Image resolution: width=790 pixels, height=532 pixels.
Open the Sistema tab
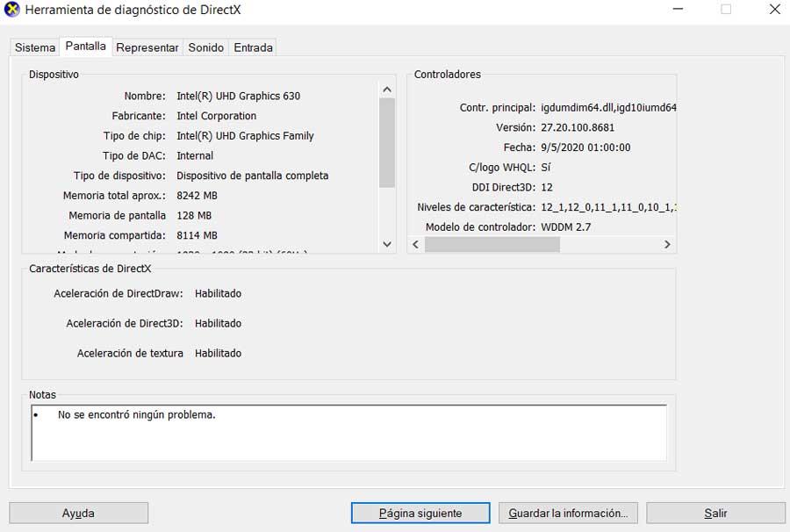pos(35,47)
